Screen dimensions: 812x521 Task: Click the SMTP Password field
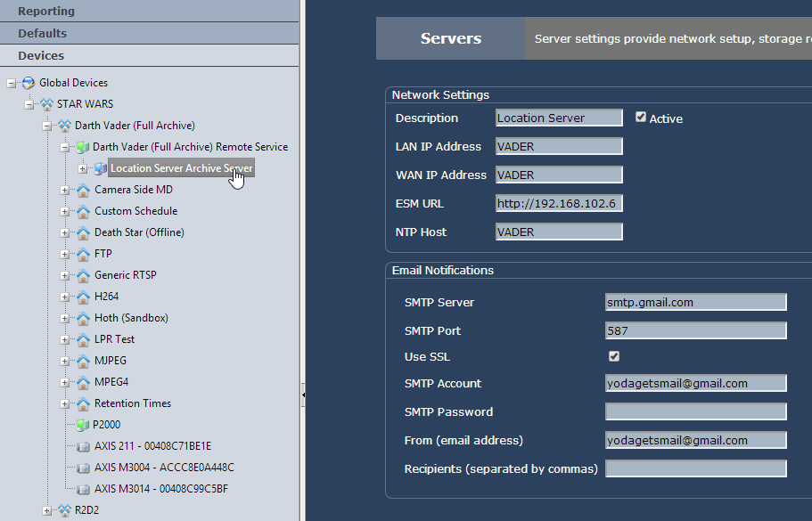click(x=695, y=411)
